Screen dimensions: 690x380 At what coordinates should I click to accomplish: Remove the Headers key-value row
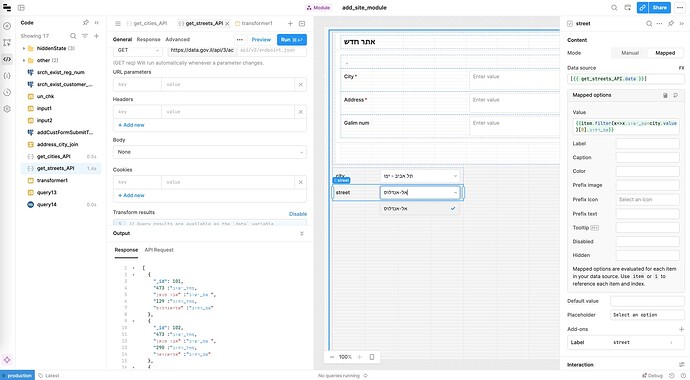coord(301,112)
